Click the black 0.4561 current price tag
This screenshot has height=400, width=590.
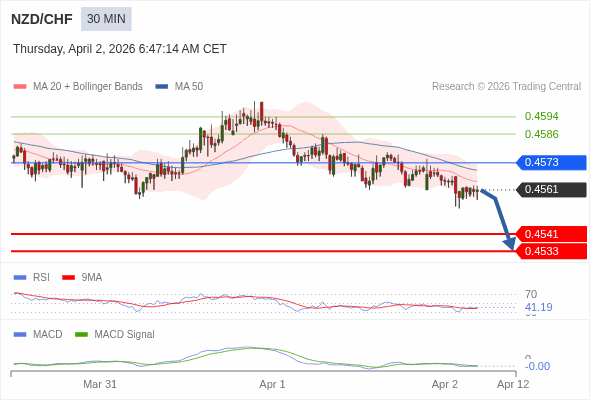coord(551,189)
